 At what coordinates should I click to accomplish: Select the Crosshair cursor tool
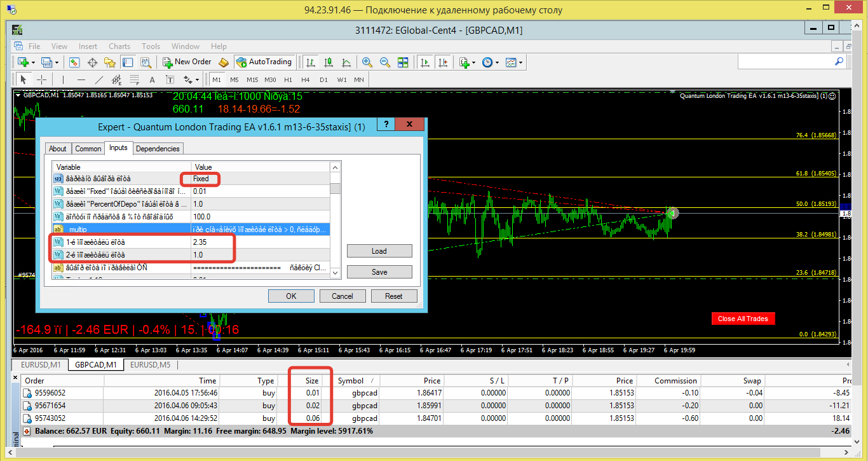point(42,80)
